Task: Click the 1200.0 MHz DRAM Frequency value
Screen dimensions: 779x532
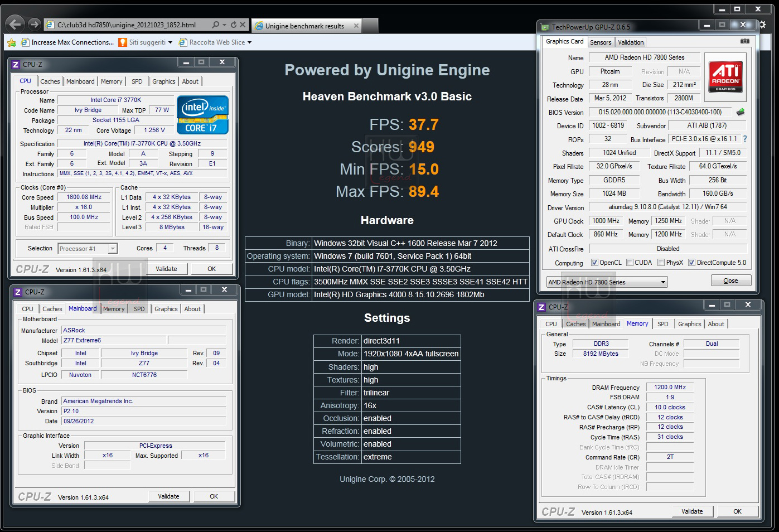Action: (670, 387)
